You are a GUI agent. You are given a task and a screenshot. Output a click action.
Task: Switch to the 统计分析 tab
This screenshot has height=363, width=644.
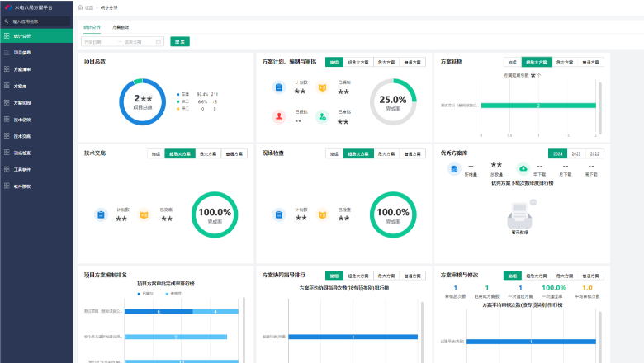tap(92, 27)
